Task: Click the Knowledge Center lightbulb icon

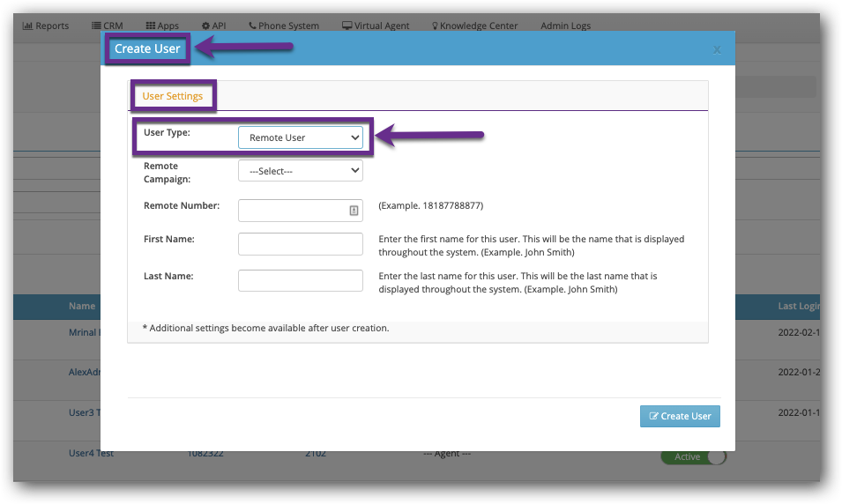Action: [435, 26]
